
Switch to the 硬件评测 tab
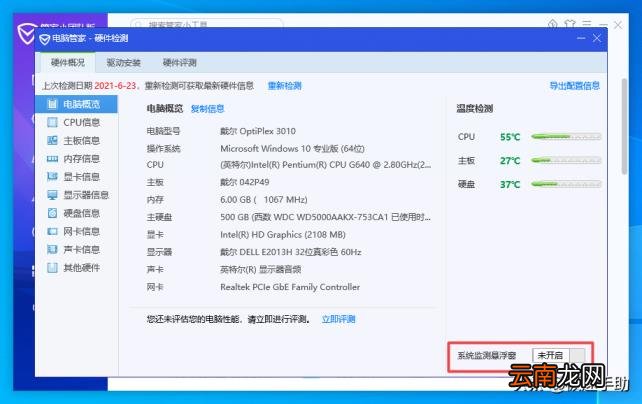(x=179, y=63)
